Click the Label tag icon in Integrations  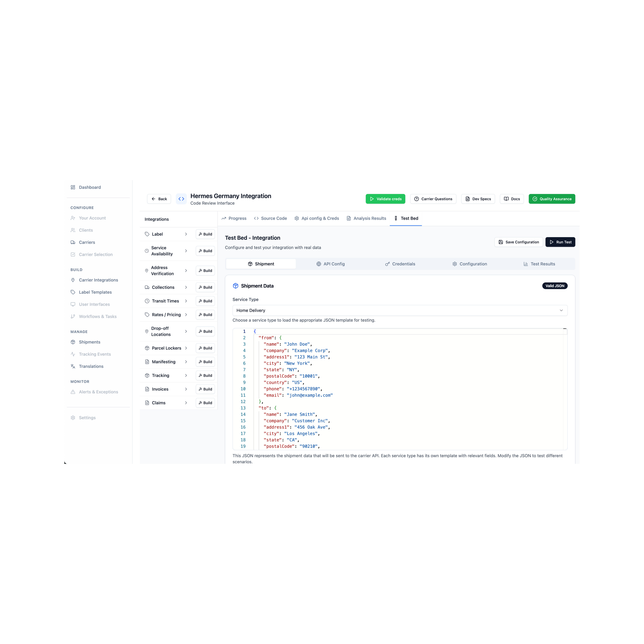[x=147, y=234]
